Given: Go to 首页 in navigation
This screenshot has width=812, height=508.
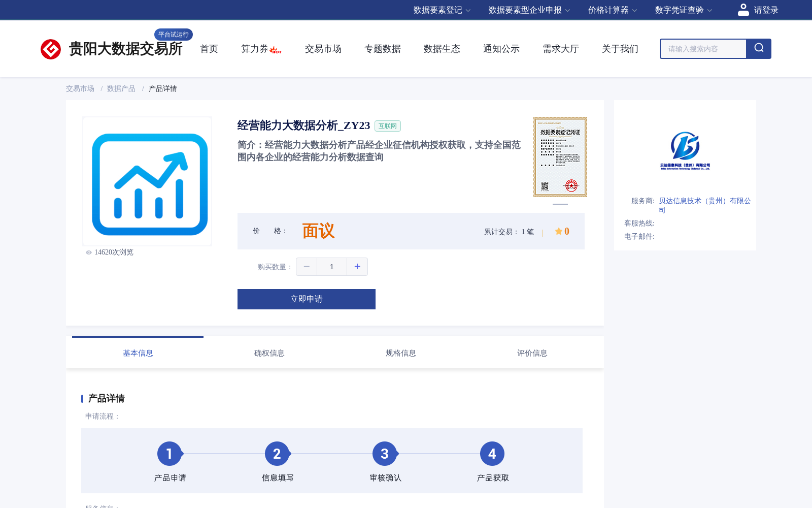Looking at the screenshot, I should point(209,49).
